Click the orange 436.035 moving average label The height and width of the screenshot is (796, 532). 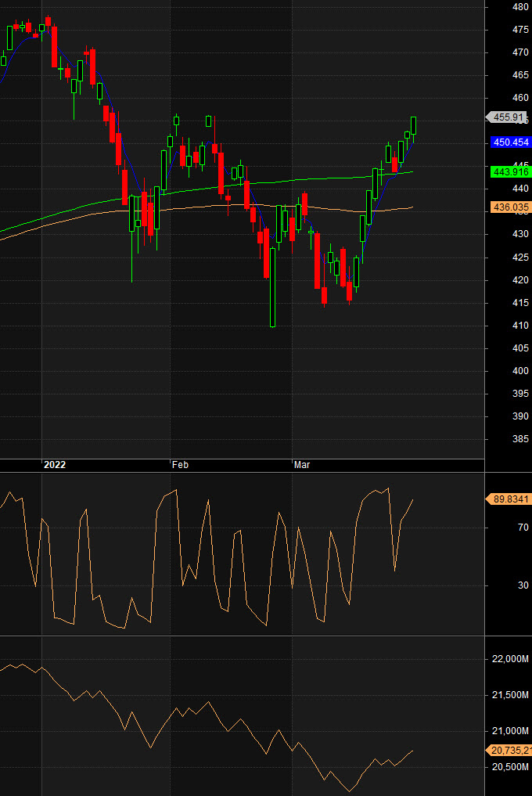(511, 207)
